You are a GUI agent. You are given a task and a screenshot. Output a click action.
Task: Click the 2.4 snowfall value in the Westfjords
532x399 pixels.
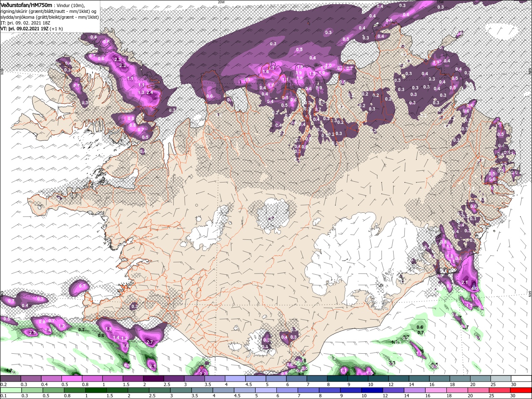coord(150,92)
